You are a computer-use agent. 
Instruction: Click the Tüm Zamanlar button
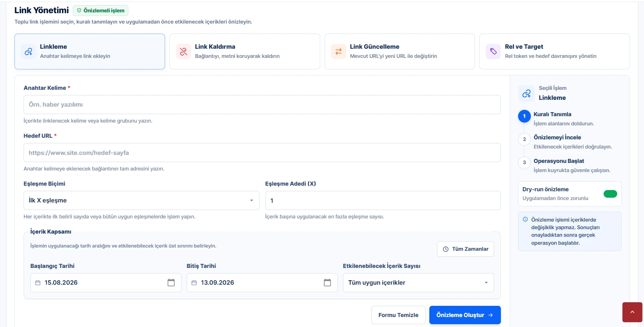(466, 249)
